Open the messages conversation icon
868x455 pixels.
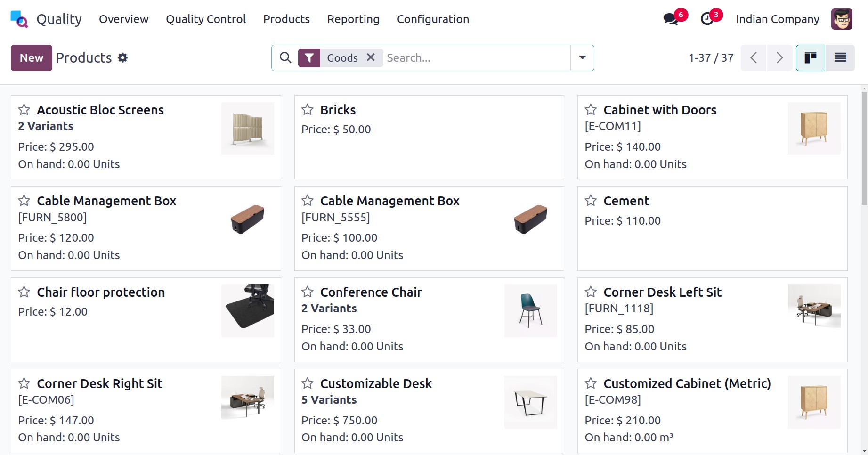coord(670,19)
